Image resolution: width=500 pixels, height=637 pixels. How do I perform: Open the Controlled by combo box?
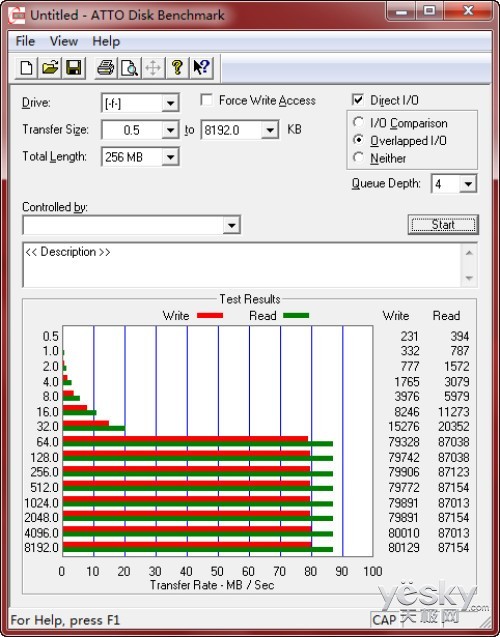coord(132,225)
